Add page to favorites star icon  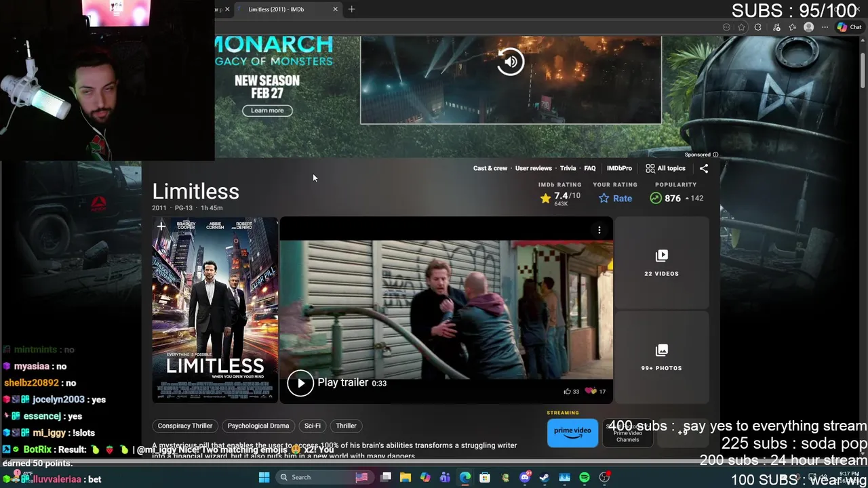741,27
